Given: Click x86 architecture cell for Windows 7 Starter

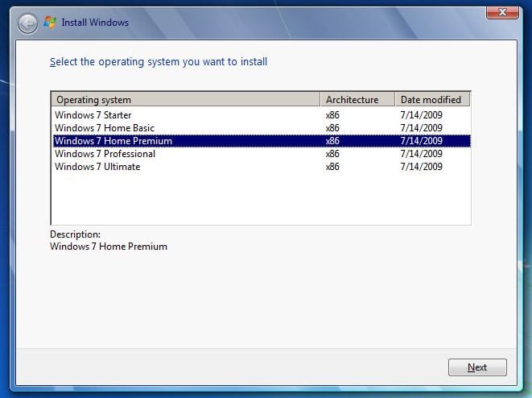Looking at the screenshot, I should (332, 115).
